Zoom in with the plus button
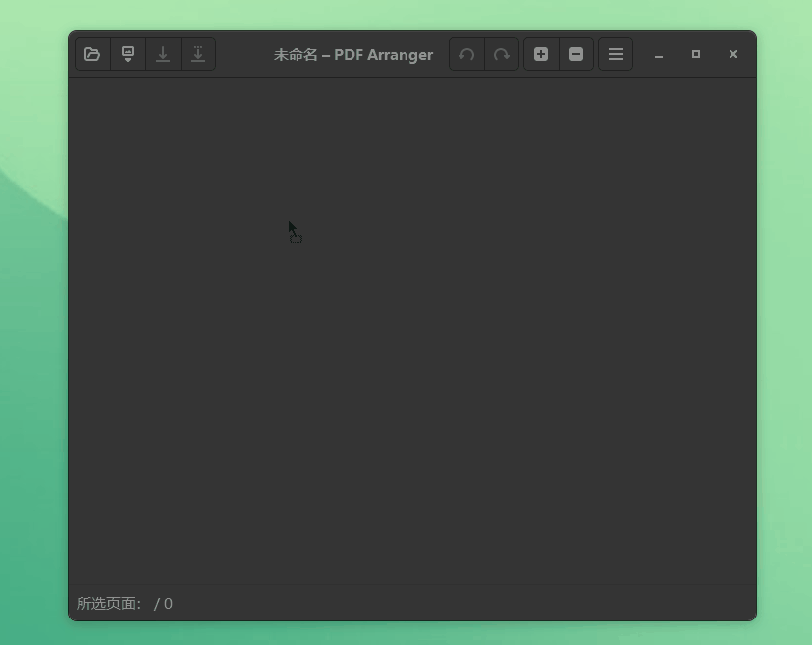This screenshot has width=812, height=645. point(541,54)
